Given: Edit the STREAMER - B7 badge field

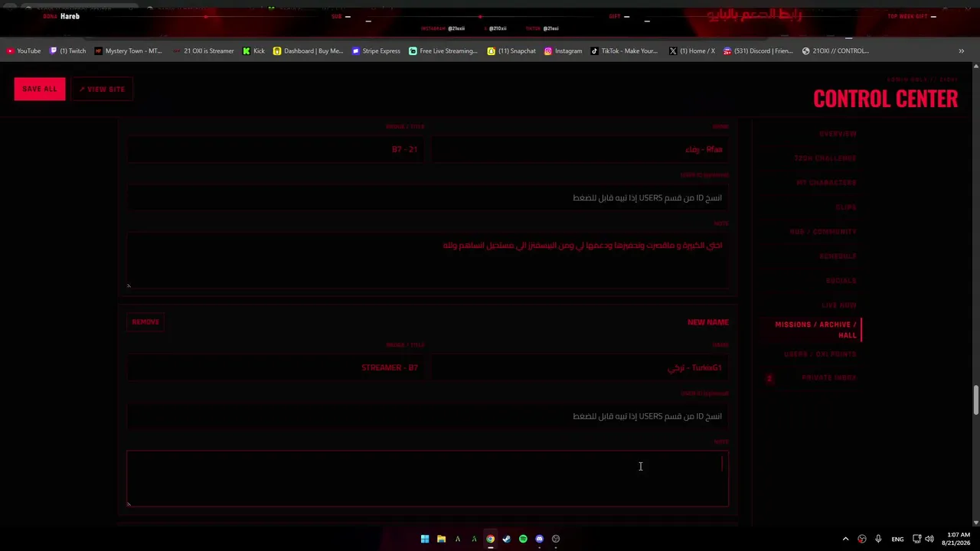Looking at the screenshot, I should 275,368.
